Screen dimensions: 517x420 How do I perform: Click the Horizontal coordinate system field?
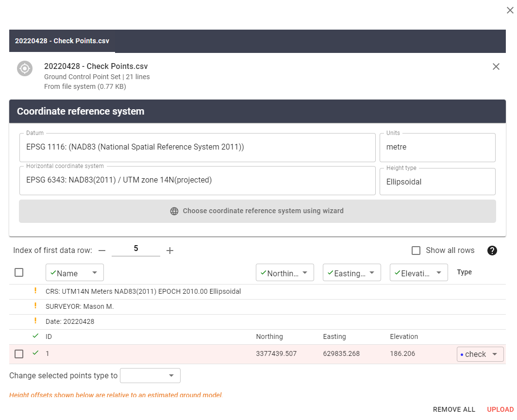tap(198, 180)
